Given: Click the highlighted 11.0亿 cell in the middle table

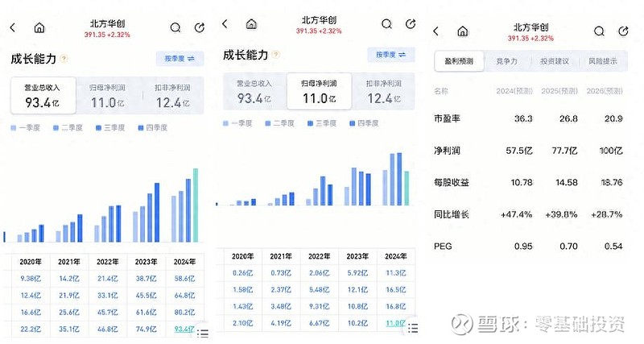Looking at the screenshot, I should 395,323.
